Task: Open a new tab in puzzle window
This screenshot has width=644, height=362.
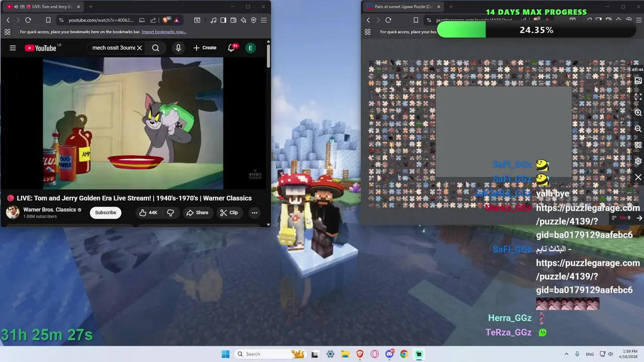Action: (x=451, y=7)
